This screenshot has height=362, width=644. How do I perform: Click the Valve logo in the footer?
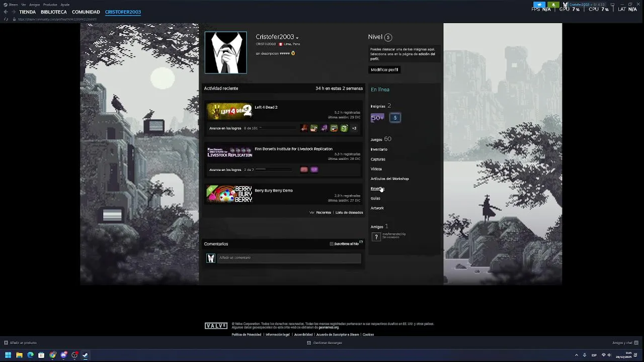pos(216,326)
